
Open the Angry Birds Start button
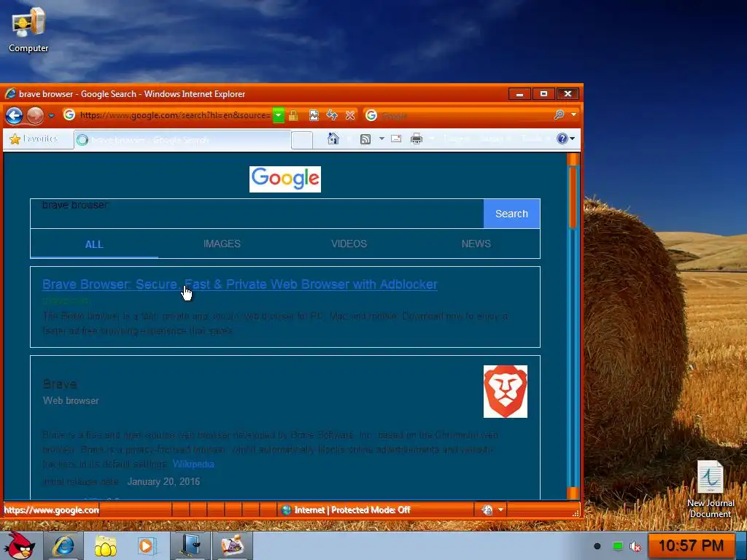[x=20, y=545]
